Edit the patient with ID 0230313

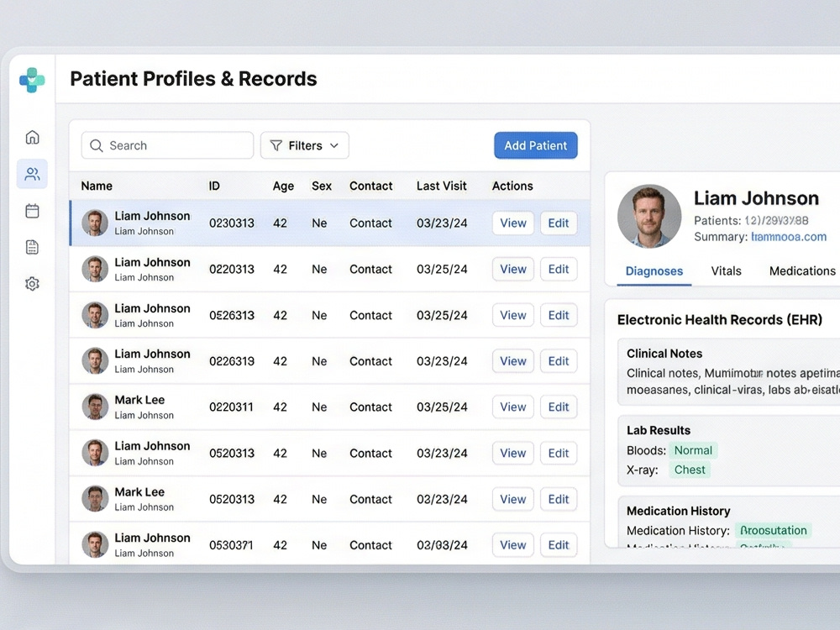559,223
